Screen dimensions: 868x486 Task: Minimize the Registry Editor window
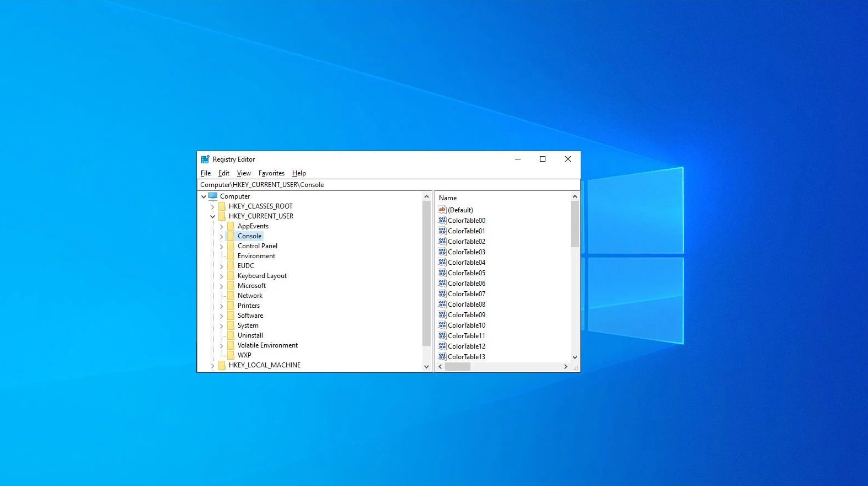point(518,159)
